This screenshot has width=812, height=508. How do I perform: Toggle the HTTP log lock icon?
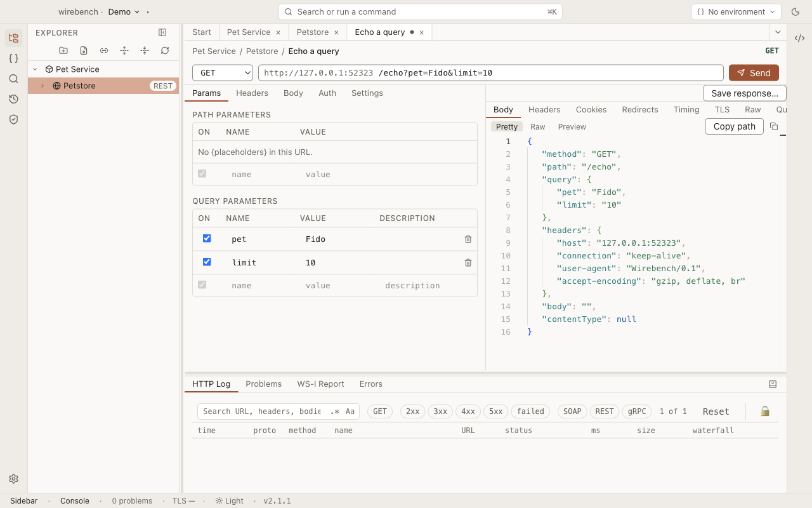[x=765, y=411]
